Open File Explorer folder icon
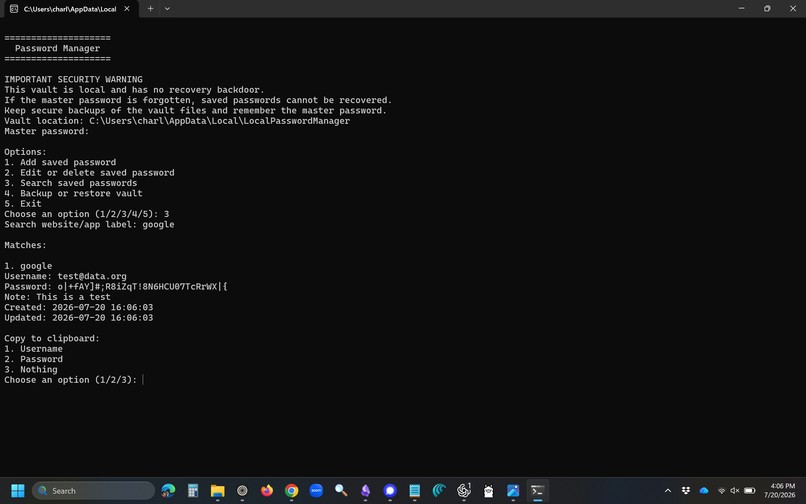Screen dimensions: 806x504 click(x=217, y=491)
